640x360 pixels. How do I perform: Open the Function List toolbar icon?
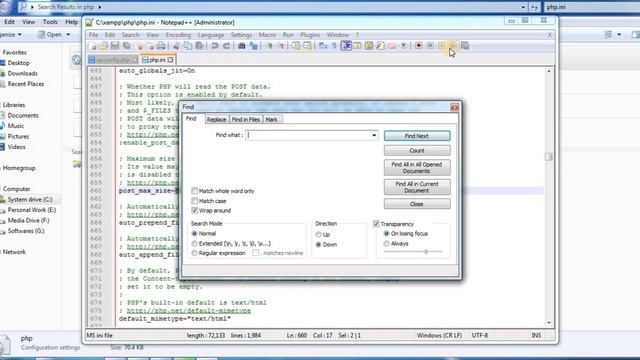(380, 46)
